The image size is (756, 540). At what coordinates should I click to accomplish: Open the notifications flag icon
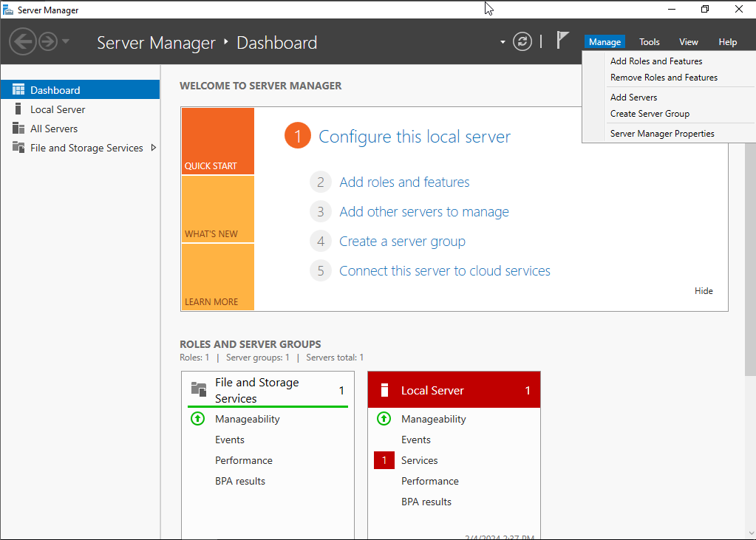tap(563, 40)
